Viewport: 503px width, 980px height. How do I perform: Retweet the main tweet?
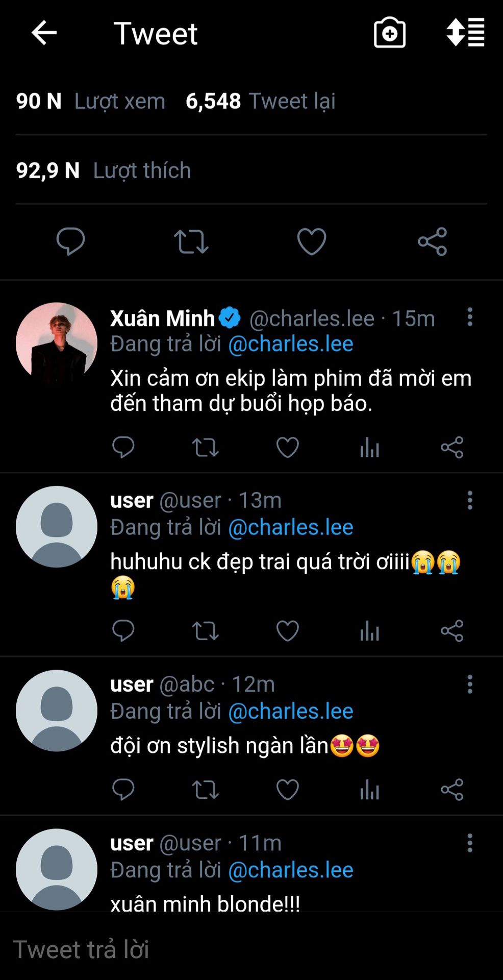[191, 241]
